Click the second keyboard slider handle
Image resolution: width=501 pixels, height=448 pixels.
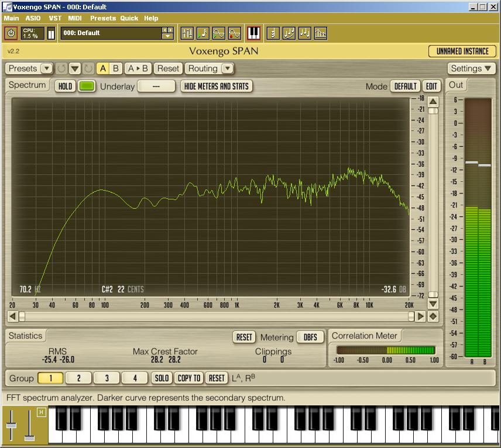coord(29,438)
